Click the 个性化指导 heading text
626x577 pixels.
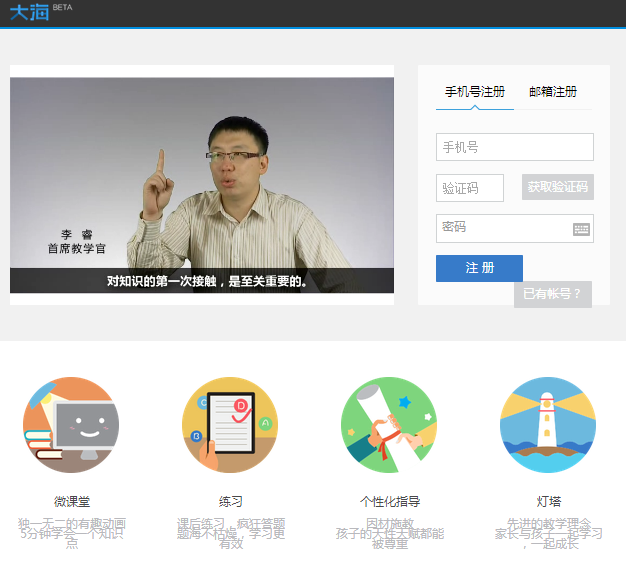389,501
